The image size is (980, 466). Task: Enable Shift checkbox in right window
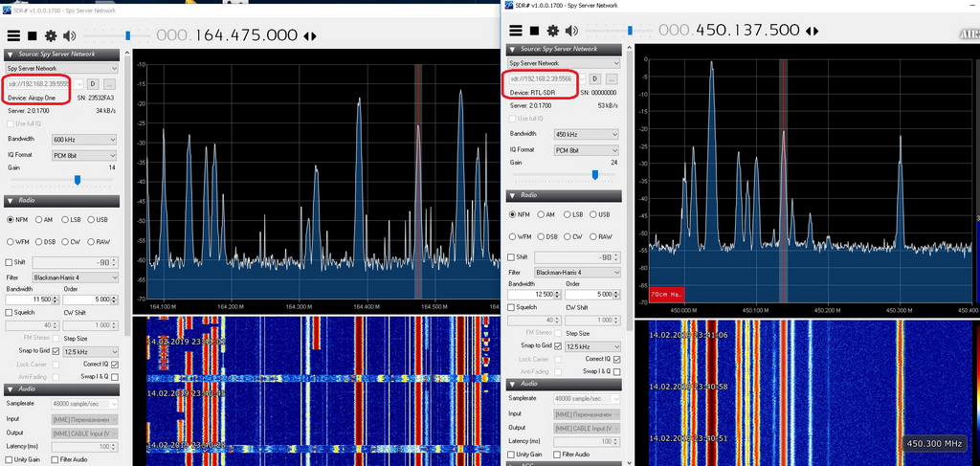click(x=512, y=257)
